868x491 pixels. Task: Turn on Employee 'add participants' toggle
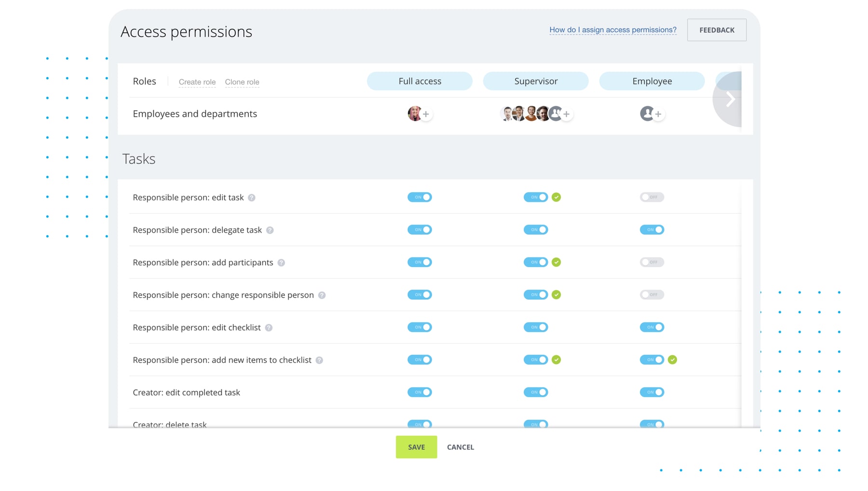pos(651,262)
